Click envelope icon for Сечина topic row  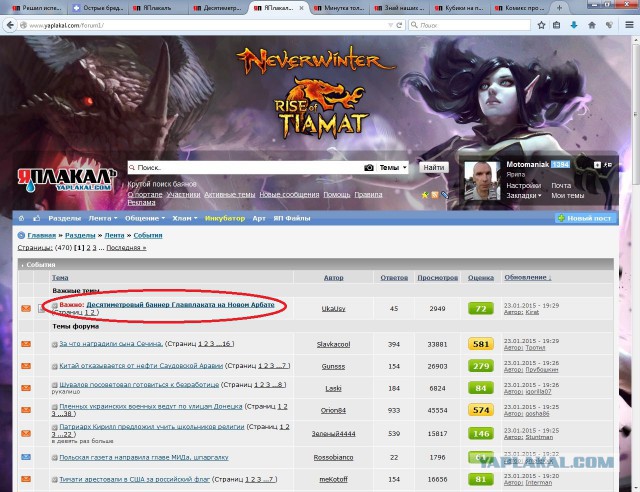pyautogui.click(x=26, y=344)
